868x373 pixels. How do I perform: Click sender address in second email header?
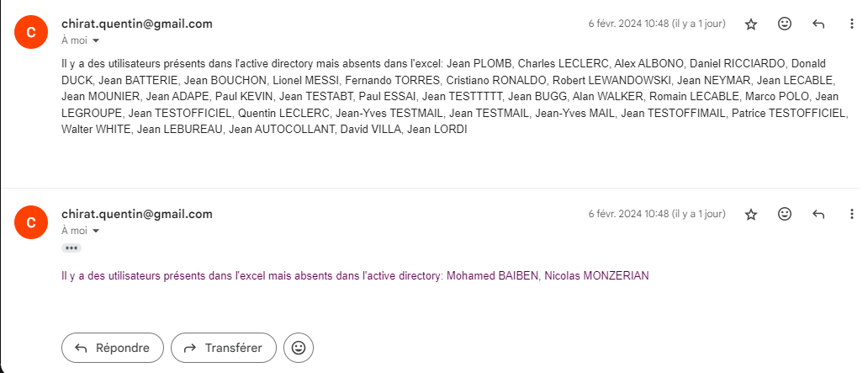coord(137,214)
